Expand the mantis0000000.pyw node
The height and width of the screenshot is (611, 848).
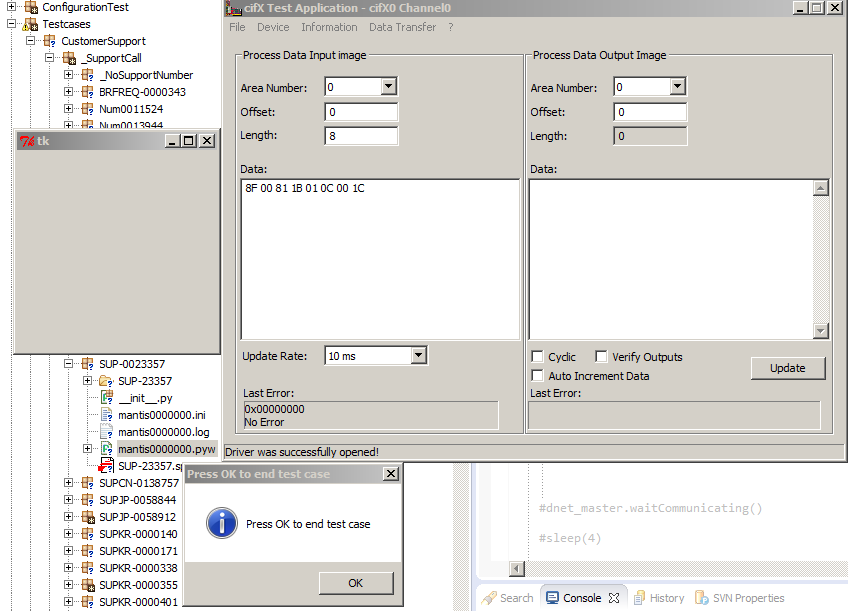[x=87, y=448]
